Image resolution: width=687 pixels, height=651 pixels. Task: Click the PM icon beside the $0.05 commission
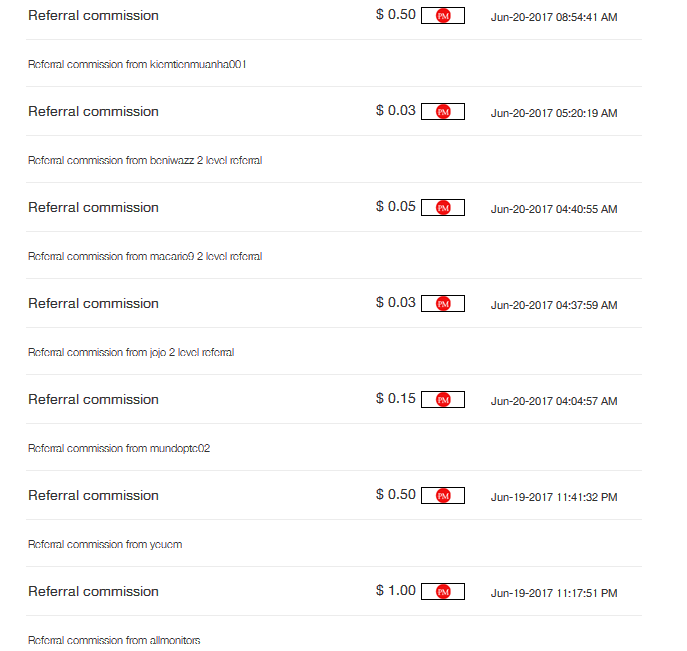pos(443,208)
